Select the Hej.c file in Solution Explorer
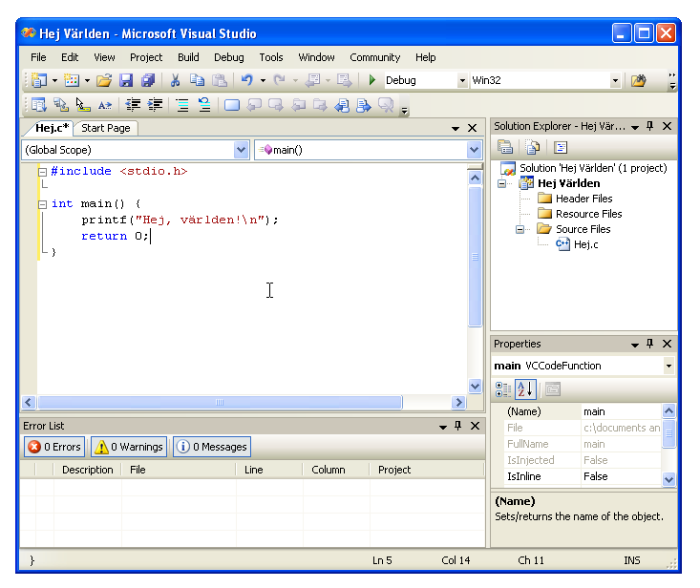700x588 pixels. pos(585,244)
